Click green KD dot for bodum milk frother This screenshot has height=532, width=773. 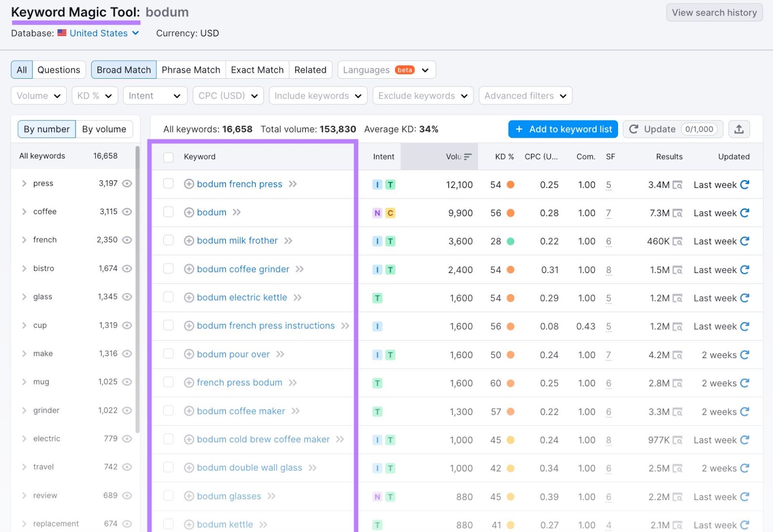(510, 241)
